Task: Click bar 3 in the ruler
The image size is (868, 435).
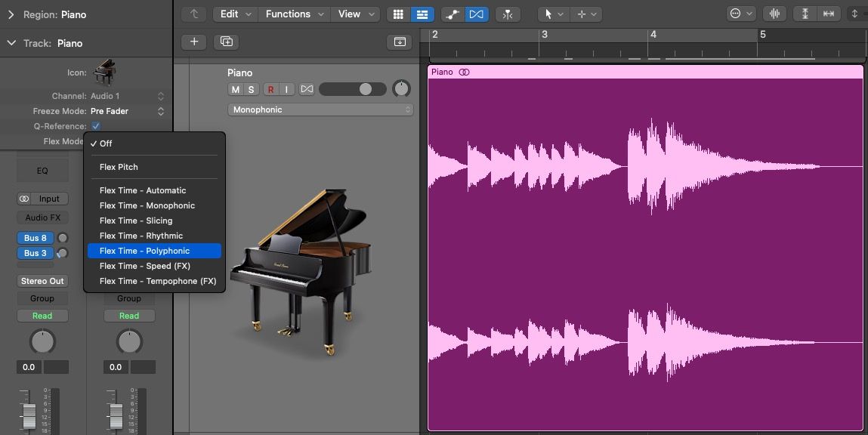Action: (x=545, y=34)
